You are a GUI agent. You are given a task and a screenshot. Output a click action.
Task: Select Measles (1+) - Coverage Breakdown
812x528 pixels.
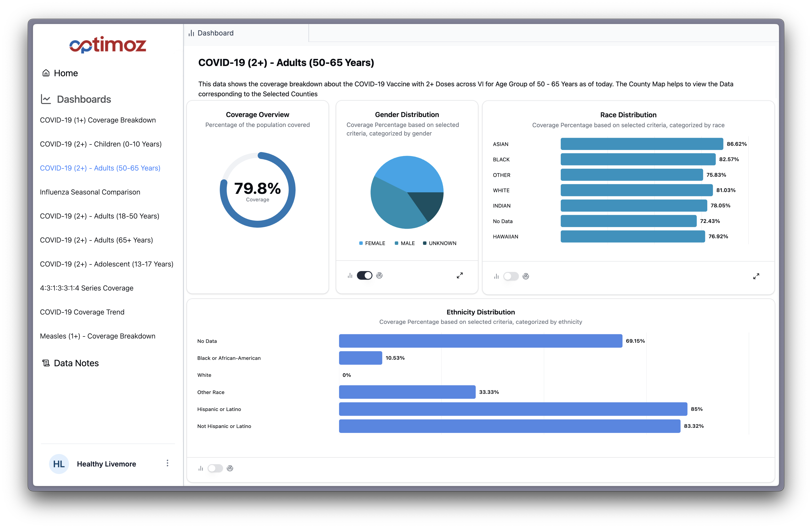pyautogui.click(x=97, y=336)
